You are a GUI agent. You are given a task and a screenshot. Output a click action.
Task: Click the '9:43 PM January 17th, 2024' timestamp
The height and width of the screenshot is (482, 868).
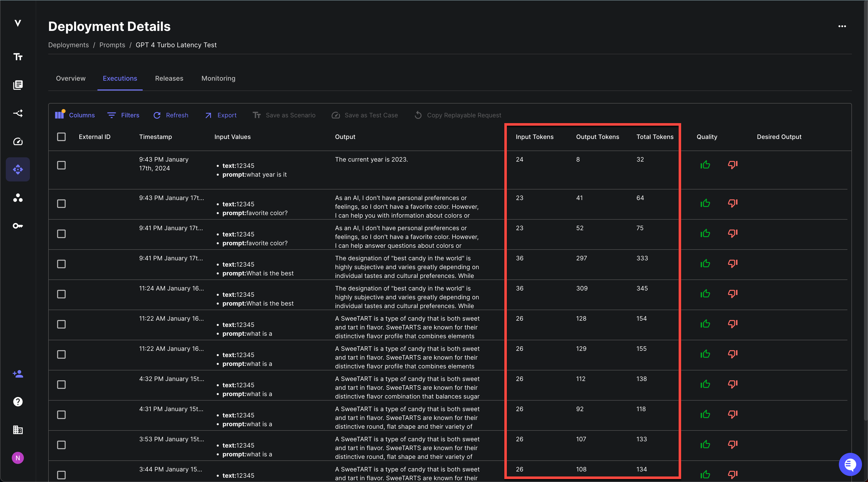164,164
